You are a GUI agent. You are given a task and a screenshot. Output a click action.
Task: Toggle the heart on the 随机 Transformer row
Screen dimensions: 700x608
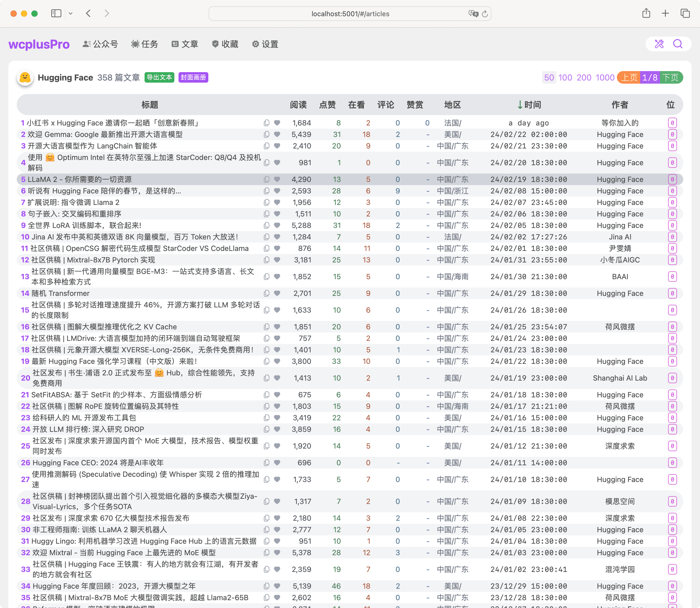pyautogui.click(x=277, y=293)
